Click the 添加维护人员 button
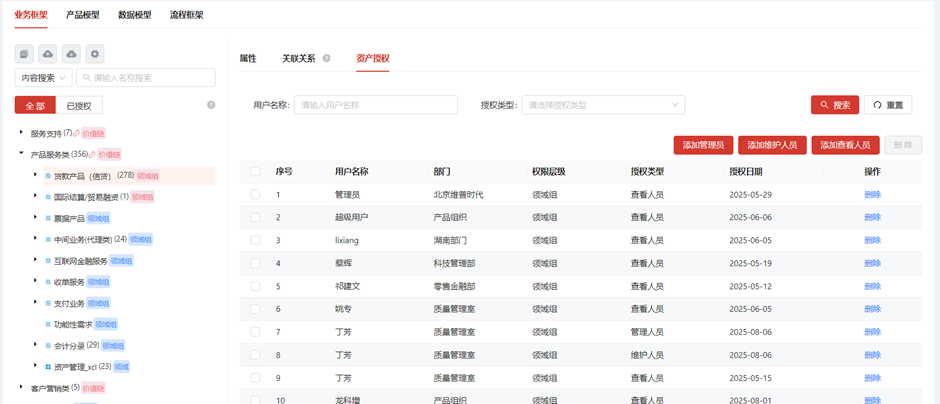 [772, 145]
